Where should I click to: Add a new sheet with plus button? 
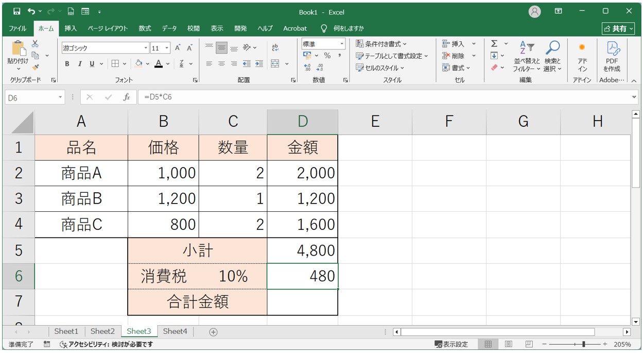(213, 332)
